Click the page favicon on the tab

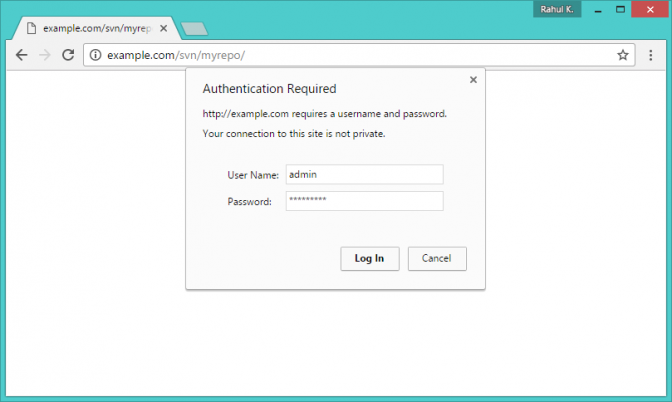pos(31,28)
